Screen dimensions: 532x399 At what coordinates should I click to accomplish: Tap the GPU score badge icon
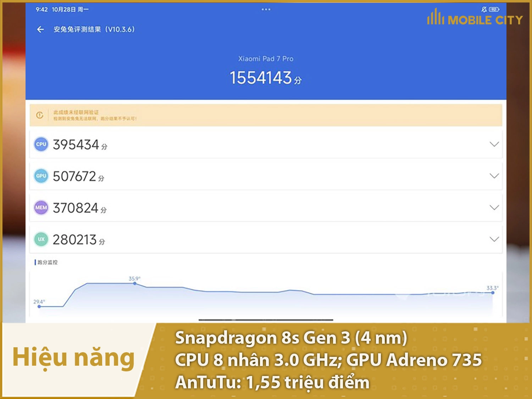click(41, 176)
